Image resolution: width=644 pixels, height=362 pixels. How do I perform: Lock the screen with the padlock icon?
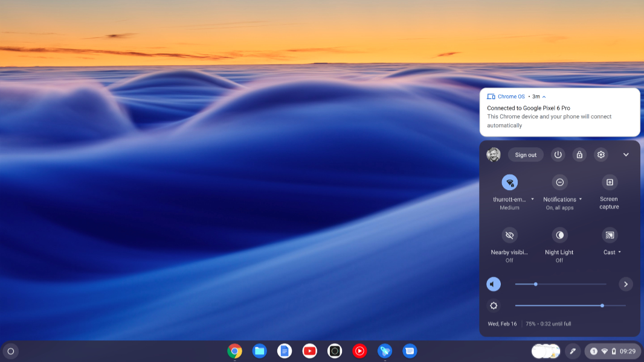click(579, 155)
